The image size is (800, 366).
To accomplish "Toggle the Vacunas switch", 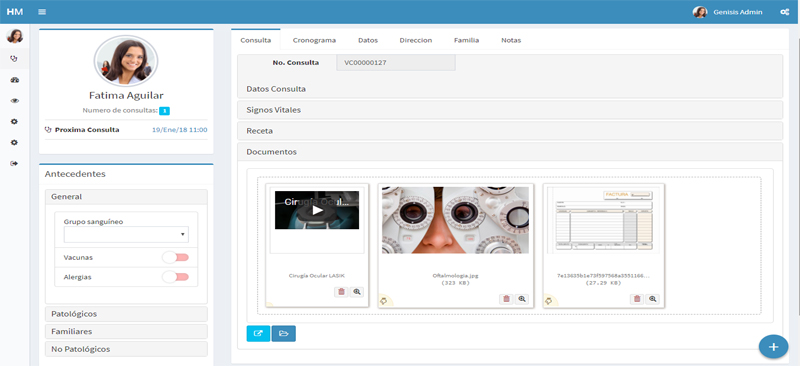I will coord(176,257).
